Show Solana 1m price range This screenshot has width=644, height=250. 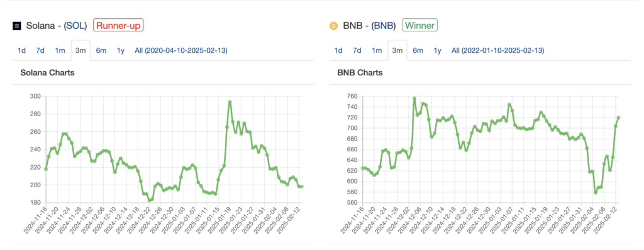coord(60,50)
